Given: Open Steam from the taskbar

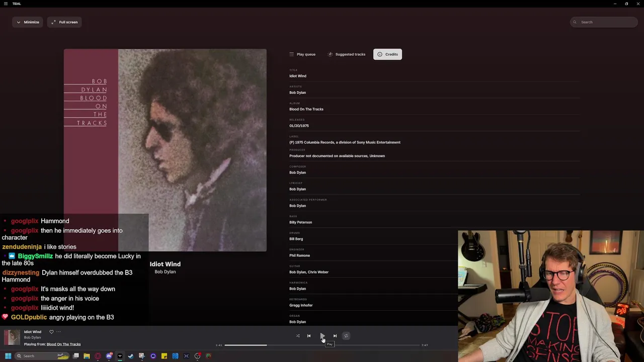Looking at the screenshot, I should point(131,356).
